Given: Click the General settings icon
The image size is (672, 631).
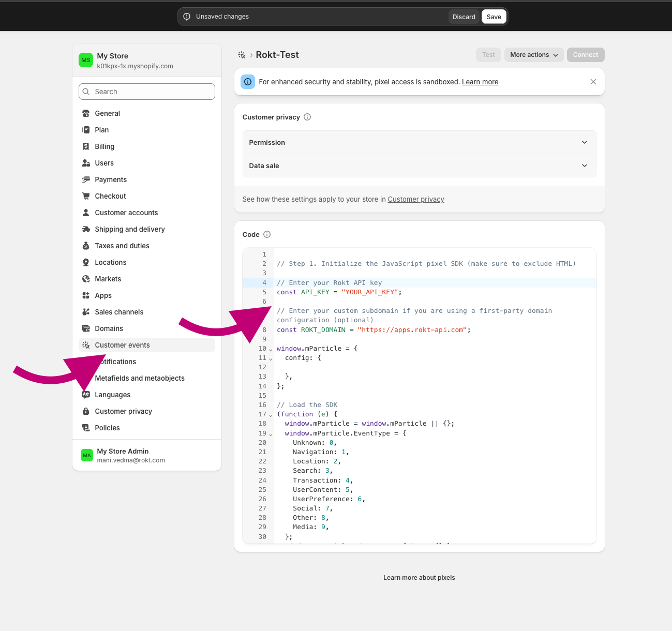Looking at the screenshot, I should pyautogui.click(x=86, y=113).
